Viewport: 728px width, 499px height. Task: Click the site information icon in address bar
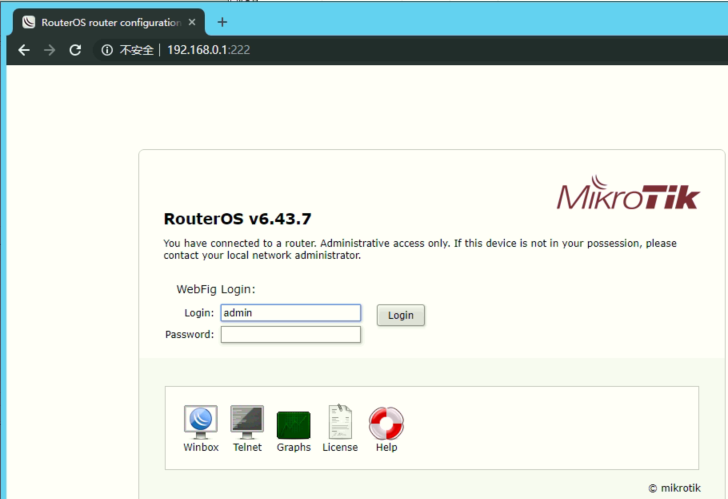[107, 50]
